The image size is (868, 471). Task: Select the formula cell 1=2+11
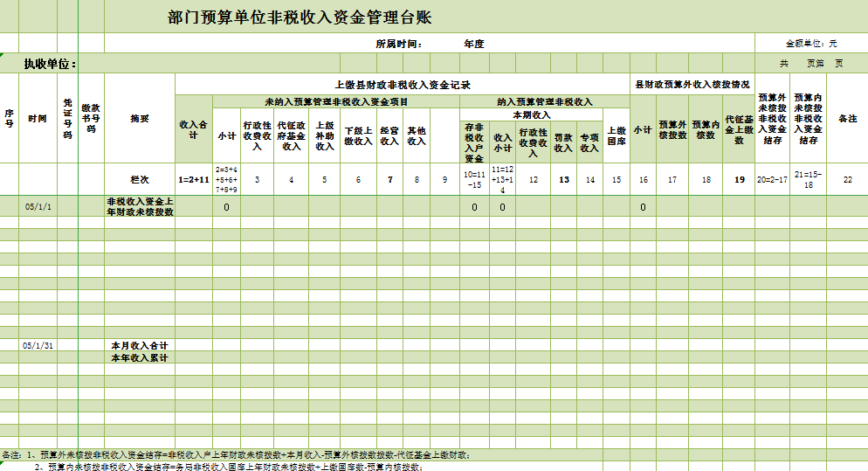coord(194,179)
